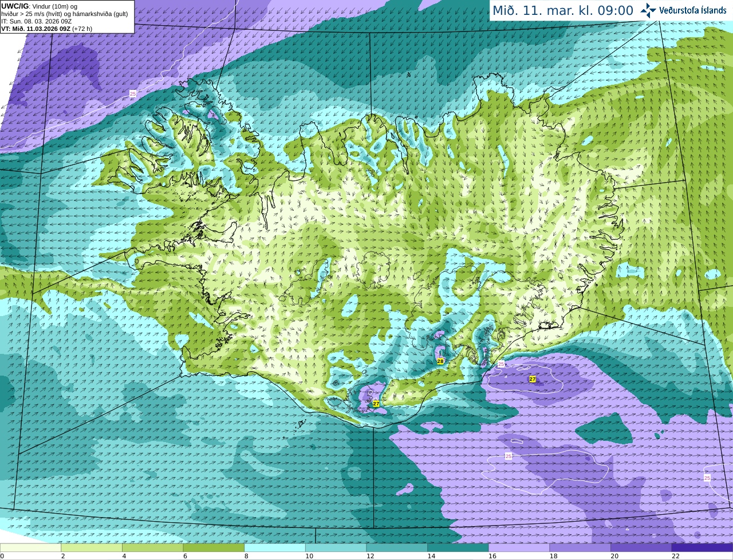Image resolution: width=733 pixels, height=560 pixels.
Task: Click the legend scale label "10"
Action: [309, 556]
